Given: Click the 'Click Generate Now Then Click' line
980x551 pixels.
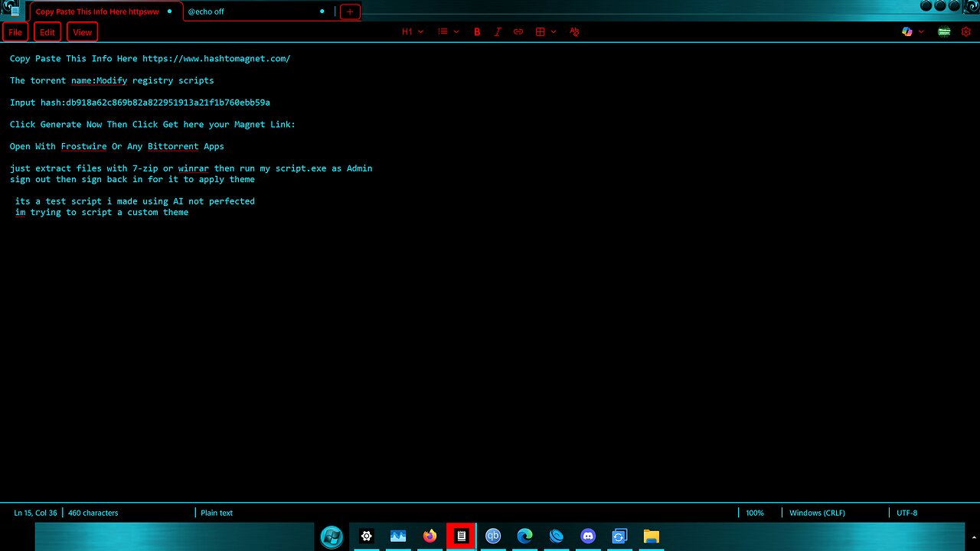Looking at the screenshot, I should [152, 124].
